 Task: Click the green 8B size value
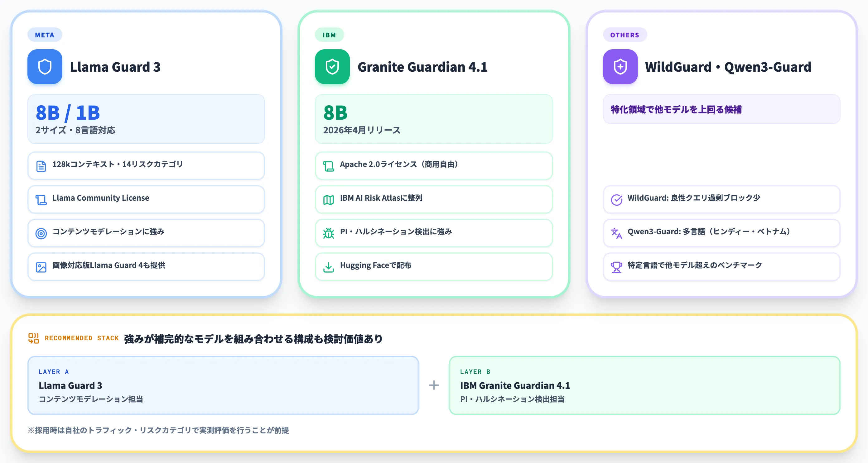[x=335, y=112]
